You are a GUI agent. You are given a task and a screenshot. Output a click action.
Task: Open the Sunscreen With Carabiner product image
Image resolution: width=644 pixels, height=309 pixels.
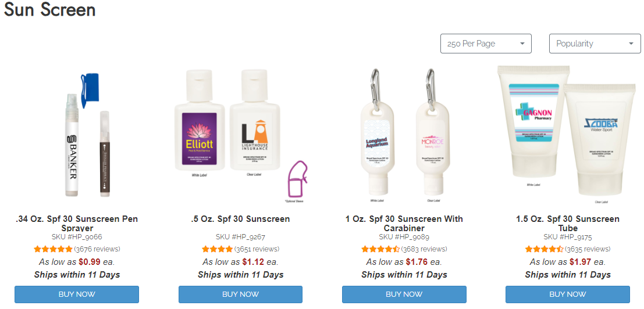coord(404,136)
